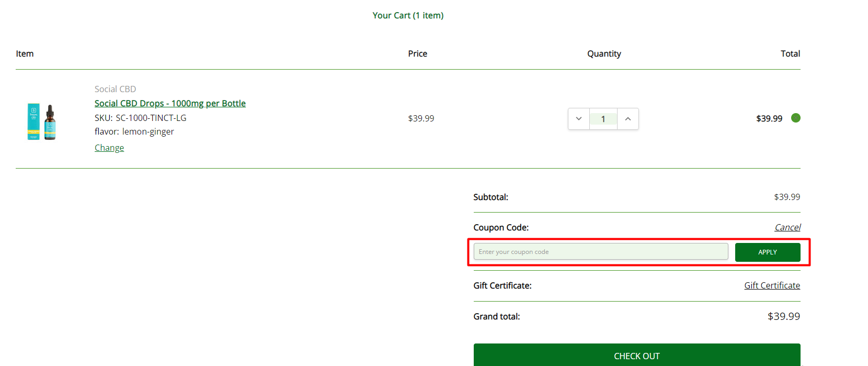Click the CHECK OUT button
The height and width of the screenshot is (366, 868).
tap(637, 355)
